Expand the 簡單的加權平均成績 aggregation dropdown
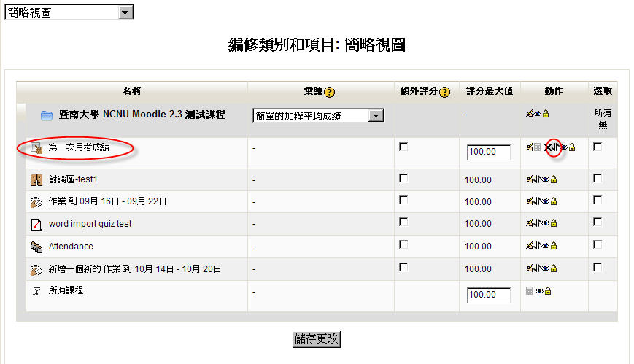Viewport: 634px width, 364px height. coord(376,116)
